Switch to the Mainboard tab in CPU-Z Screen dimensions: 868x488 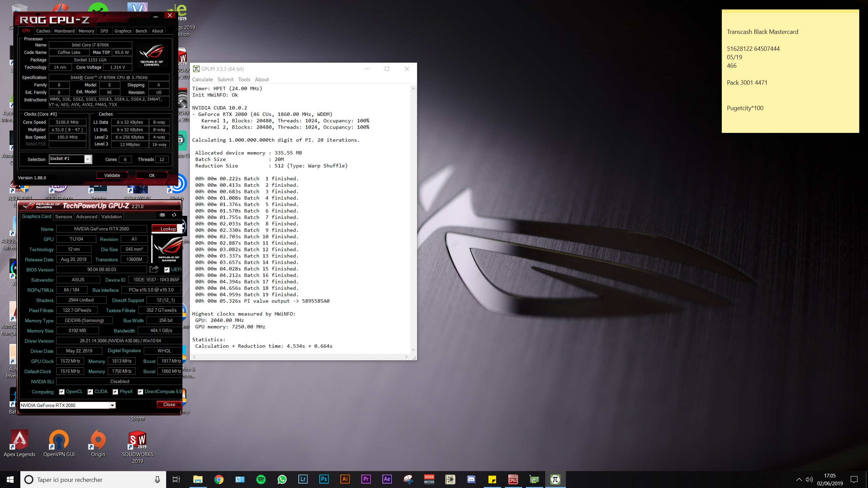64,31
